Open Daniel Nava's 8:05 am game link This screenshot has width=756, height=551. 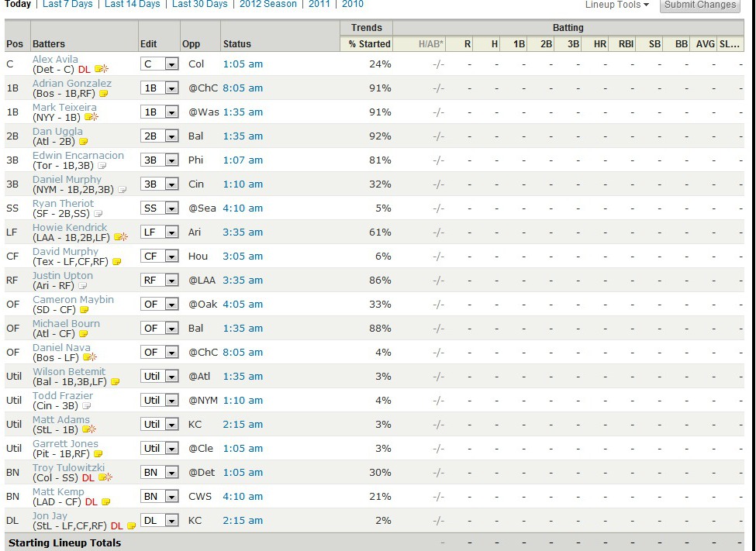[x=243, y=353]
